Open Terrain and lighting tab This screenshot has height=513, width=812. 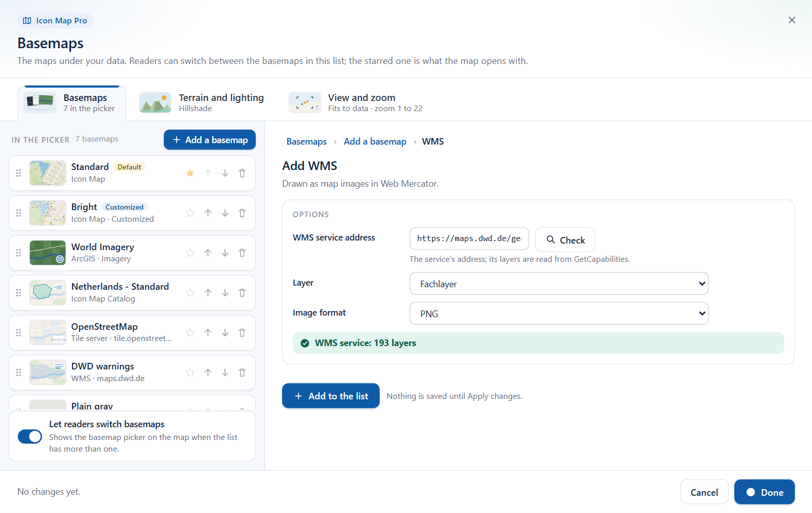(202, 102)
